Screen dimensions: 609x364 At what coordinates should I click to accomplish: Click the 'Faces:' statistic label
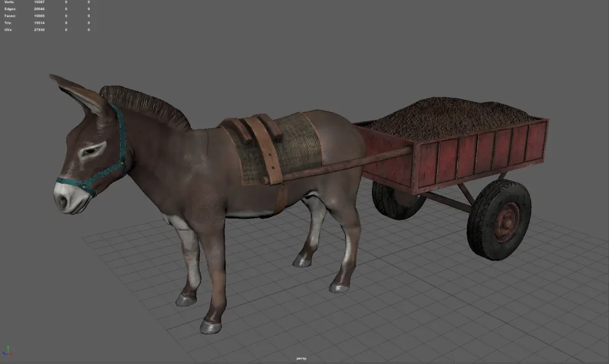[9, 16]
